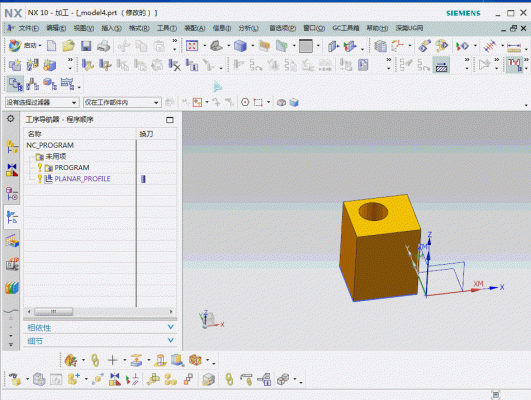Open the work part scope dropdown
Image resolution: width=531 pixels, height=400 pixels.
(122, 102)
